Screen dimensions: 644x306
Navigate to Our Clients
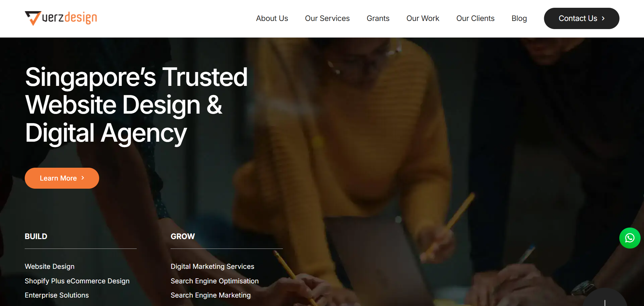(x=475, y=19)
